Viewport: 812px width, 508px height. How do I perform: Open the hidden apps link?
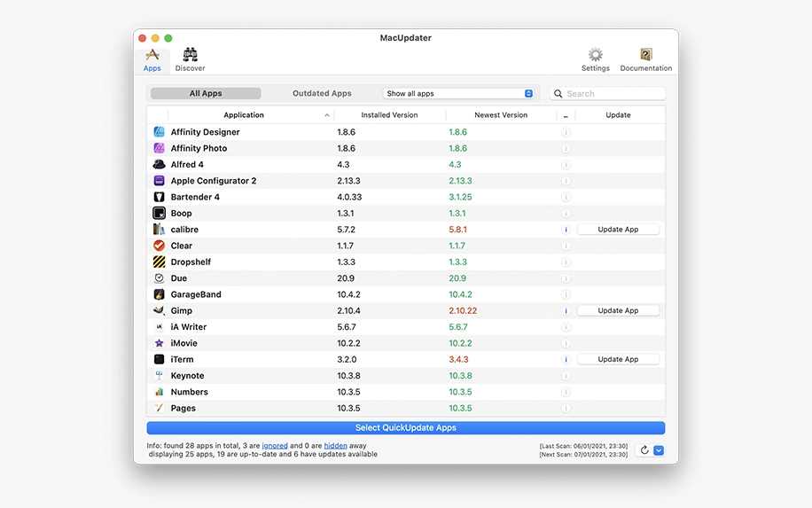click(336, 445)
